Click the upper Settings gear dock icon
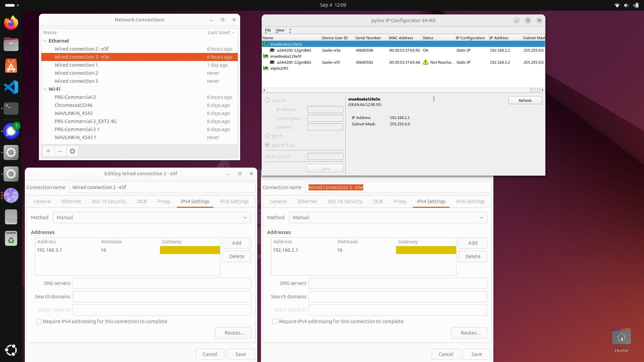 [x=11, y=153]
